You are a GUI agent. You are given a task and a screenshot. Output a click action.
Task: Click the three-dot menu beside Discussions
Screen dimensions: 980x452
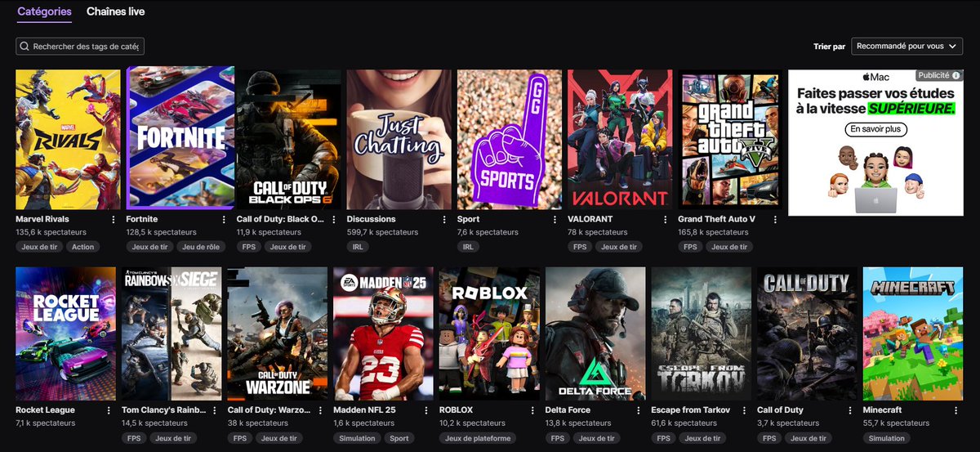pyautogui.click(x=444, y=220)
